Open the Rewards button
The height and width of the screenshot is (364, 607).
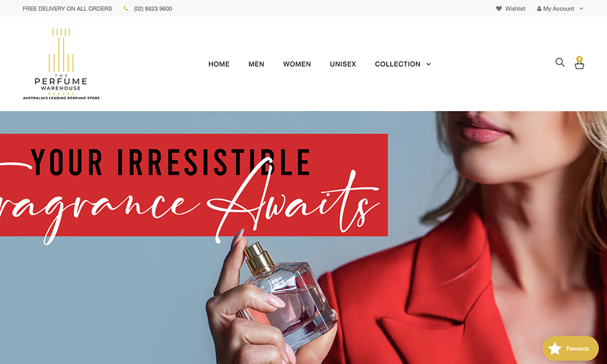(570, 348)
